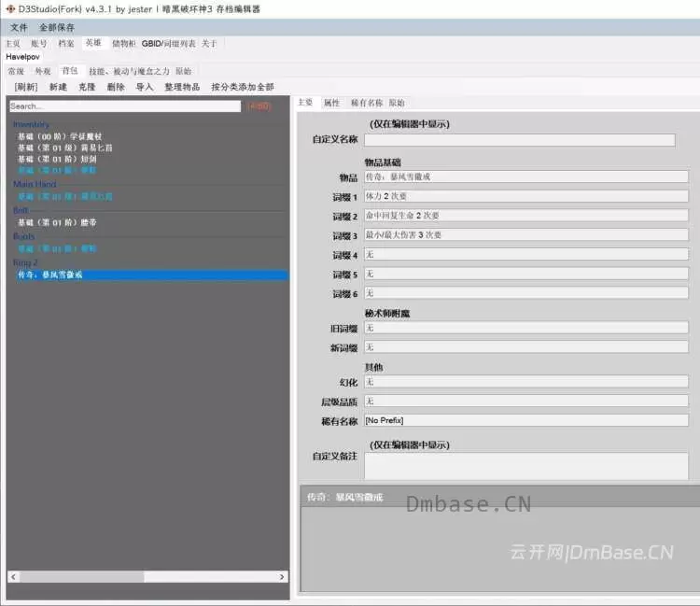
Task: Select the highlighted 传奇: 暴风雪徽戒 ring row
Action: [153, 275]
